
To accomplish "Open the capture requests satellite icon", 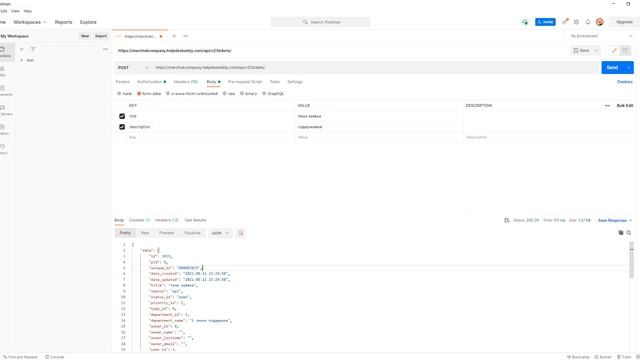I will (565, 22).
